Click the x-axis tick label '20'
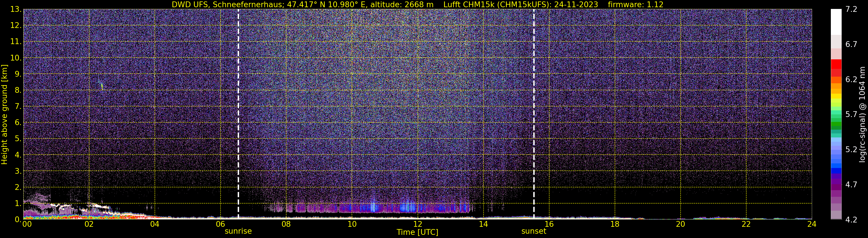The image size is (868, 238). click(x=680, y=224)
